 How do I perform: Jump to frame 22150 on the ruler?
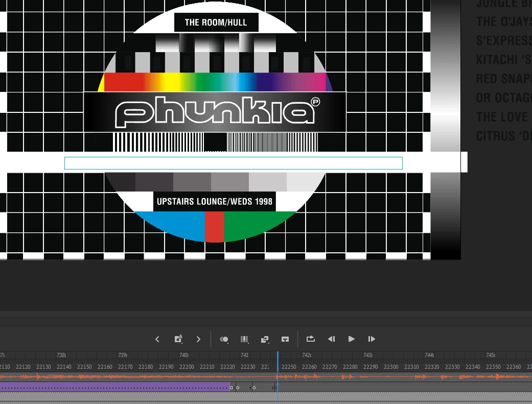pyautogui.click(x=84, y=367)
